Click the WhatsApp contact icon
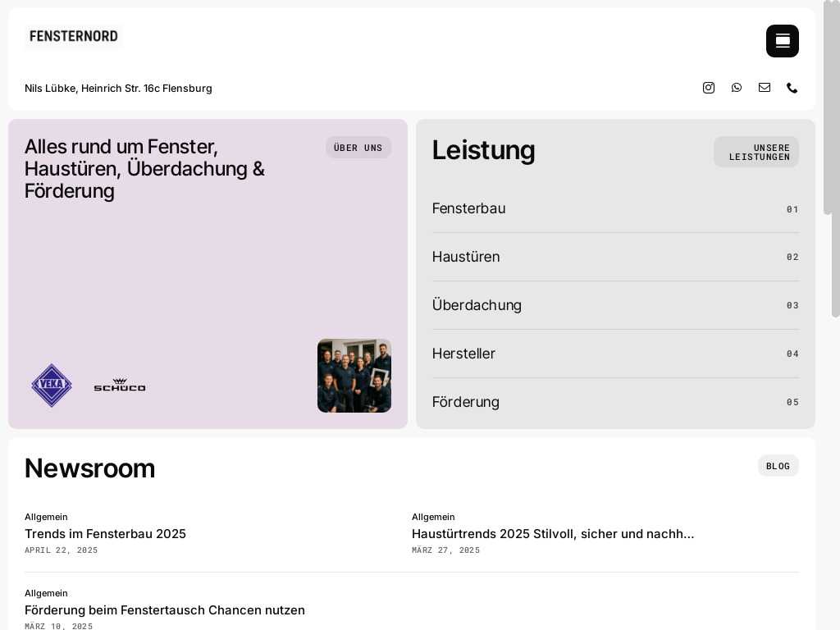The image size is (840, 630). [737, 88]
